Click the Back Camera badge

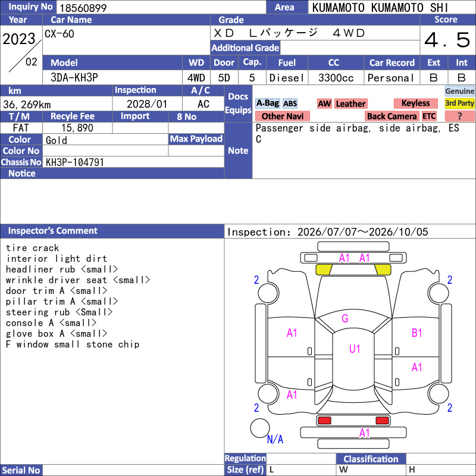pyautogui.click(x=392, y=116)
